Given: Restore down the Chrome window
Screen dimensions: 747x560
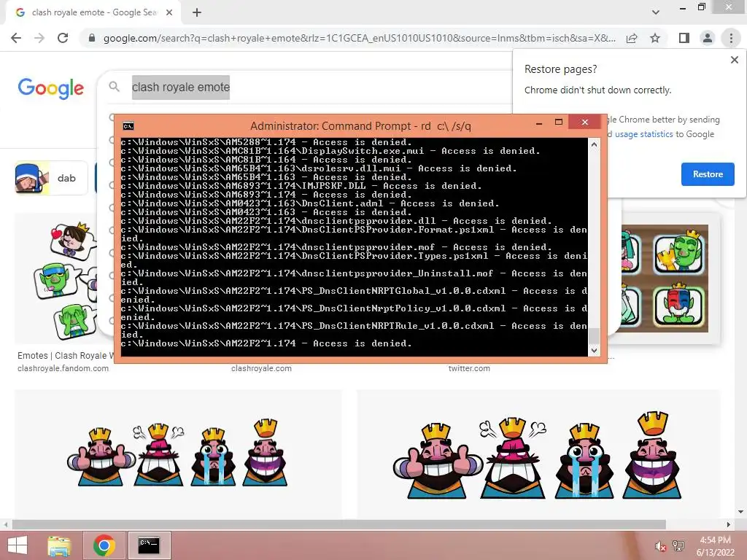Looking at the screenshot, I should tap(701, 7).
